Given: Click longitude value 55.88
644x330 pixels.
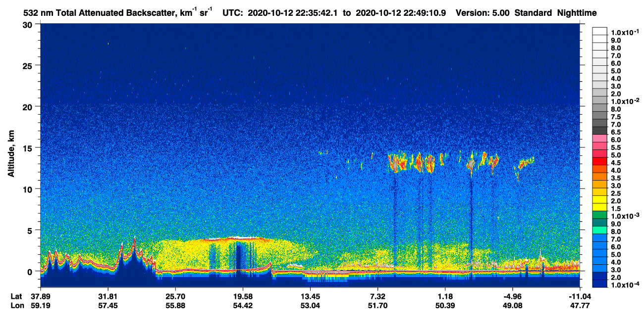Looking at the screenshot, I should coord(175,305).
